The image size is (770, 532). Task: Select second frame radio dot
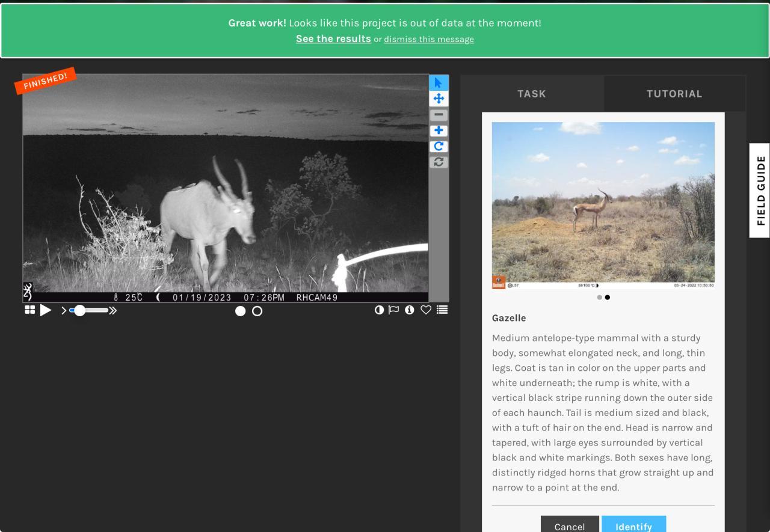[x=257, y=311]
